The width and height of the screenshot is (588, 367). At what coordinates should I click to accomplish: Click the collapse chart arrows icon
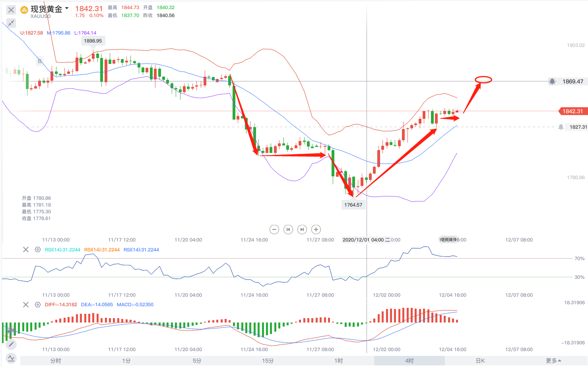(x=11, y=23)
